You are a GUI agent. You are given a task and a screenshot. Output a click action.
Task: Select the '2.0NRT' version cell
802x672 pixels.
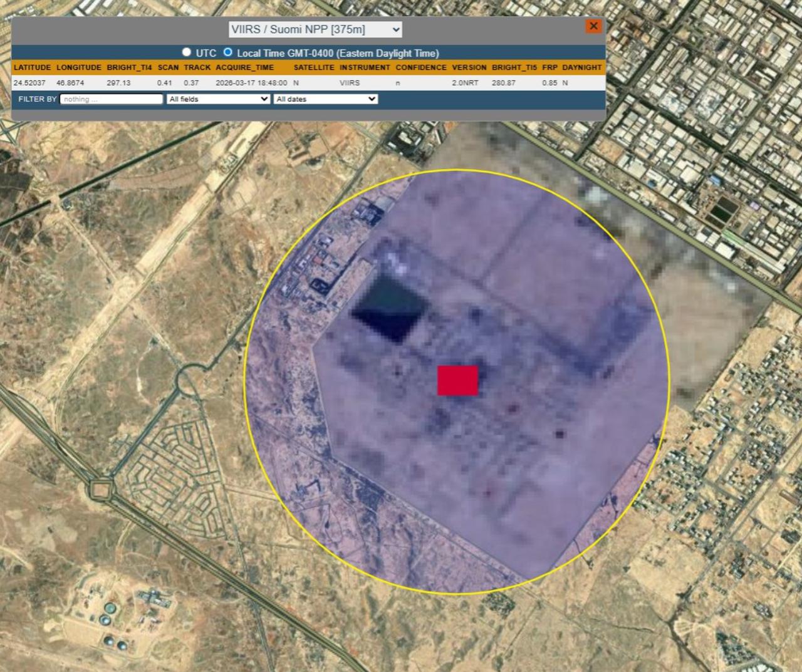[x=465, y=83]
